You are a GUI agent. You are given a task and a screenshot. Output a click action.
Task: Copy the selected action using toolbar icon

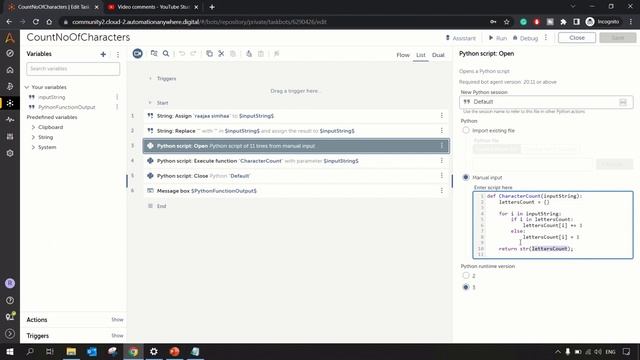pos(209,53)
